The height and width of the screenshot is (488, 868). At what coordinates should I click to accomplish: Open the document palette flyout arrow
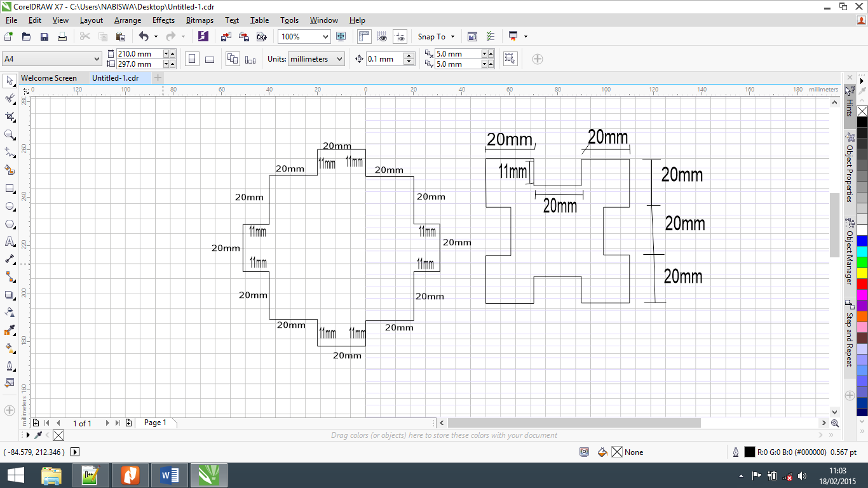[x=27, y=435]
